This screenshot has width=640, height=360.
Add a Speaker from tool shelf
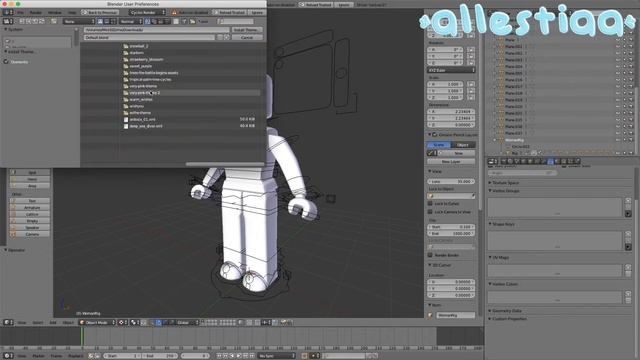coord(30,227)
